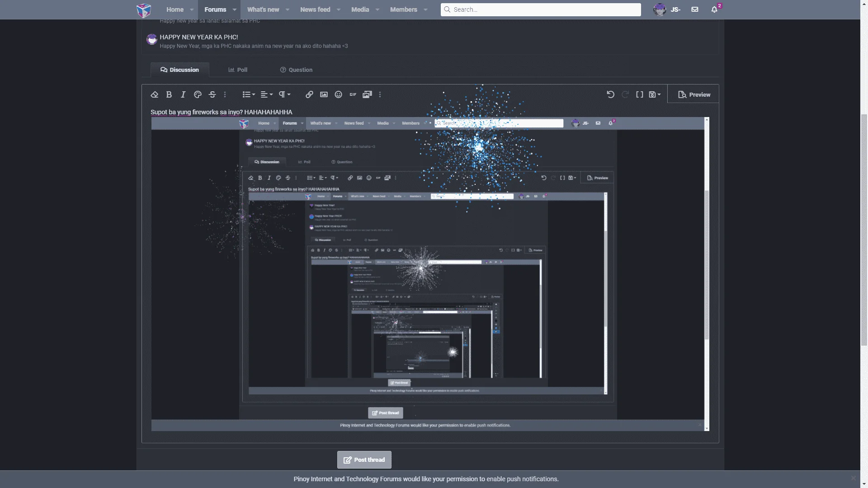The height and width of the screenshot is (488, 868).
Task: Expand the Home dropdown arrow
Action: (x=192, y=9)
